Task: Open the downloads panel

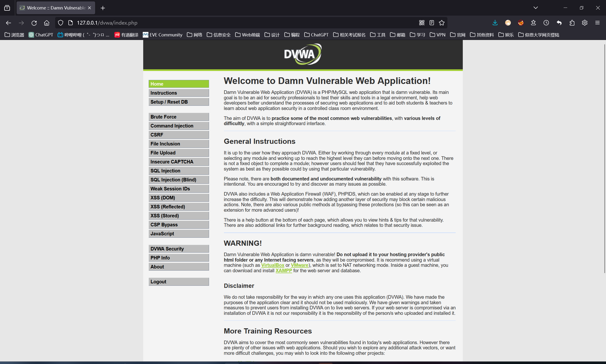Action: [x=495, y=23]
